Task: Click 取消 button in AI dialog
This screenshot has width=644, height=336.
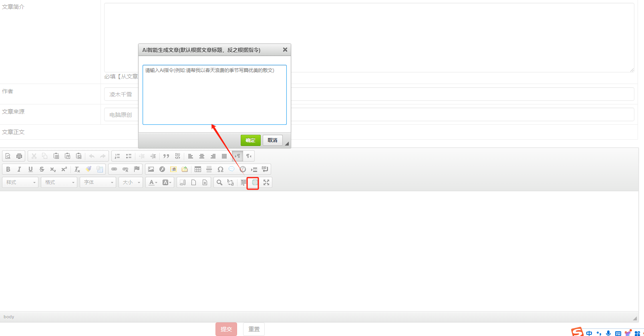Action: 273,140
